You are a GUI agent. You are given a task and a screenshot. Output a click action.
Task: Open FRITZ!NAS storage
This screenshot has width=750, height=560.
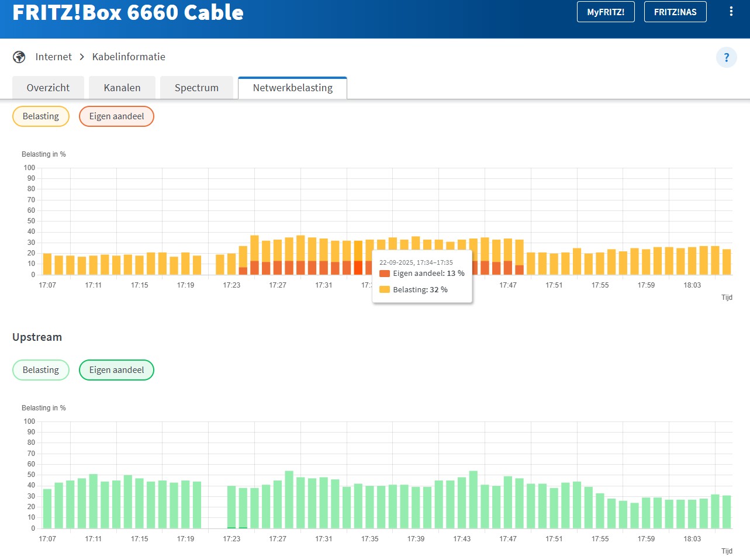pos(675,12)
